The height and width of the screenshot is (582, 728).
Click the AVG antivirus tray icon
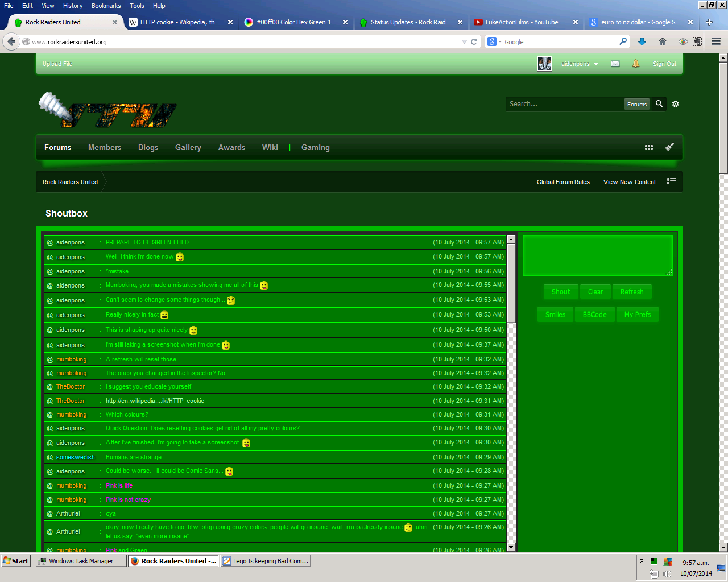click(x=668, y=561)
